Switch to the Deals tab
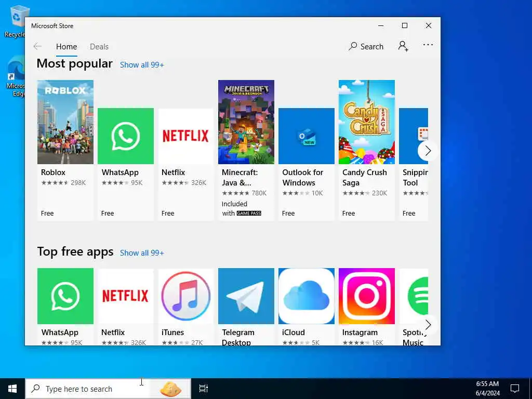532x399 pixels. point(99,46)
